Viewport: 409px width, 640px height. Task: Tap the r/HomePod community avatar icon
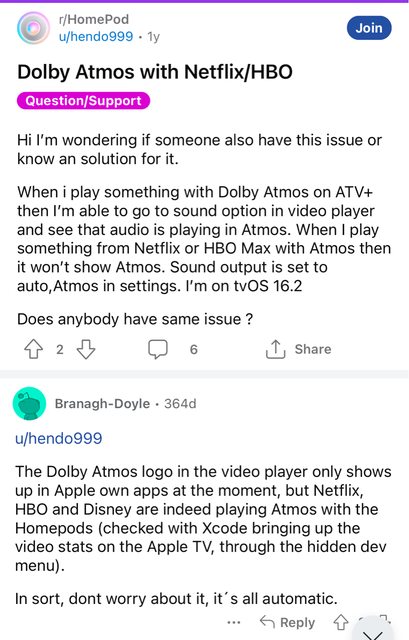click(x=33, y=28)
